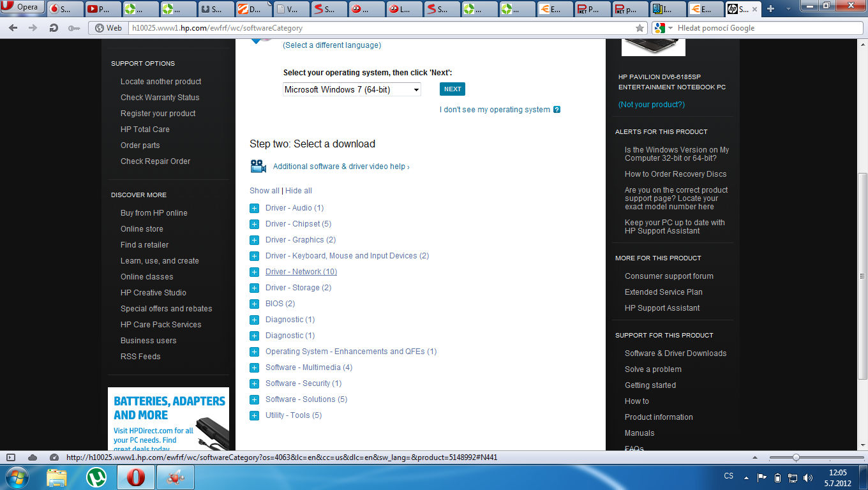
Task: Expand the plus icon for Utility - Tools
Action: click(x=254, y=415)
